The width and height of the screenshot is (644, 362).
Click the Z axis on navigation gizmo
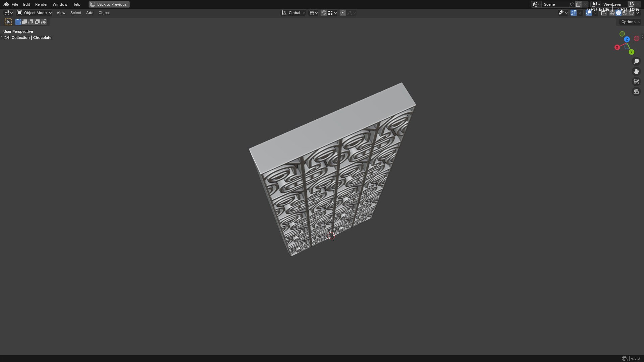click(627, 39)
